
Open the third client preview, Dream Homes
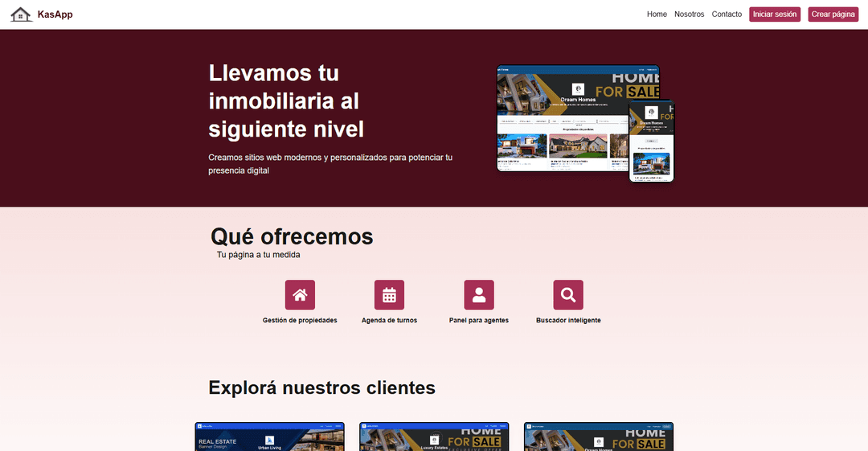tap(598, 438)
